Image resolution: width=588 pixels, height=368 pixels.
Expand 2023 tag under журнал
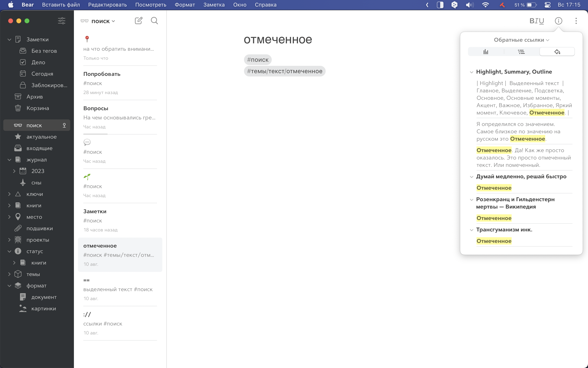coord(14,171)
